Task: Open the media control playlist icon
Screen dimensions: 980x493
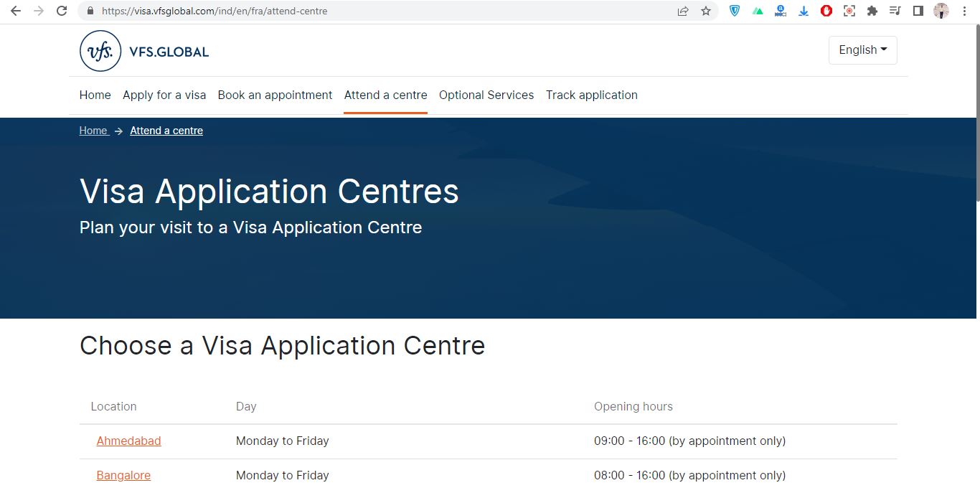Action: tap(895, 11)
